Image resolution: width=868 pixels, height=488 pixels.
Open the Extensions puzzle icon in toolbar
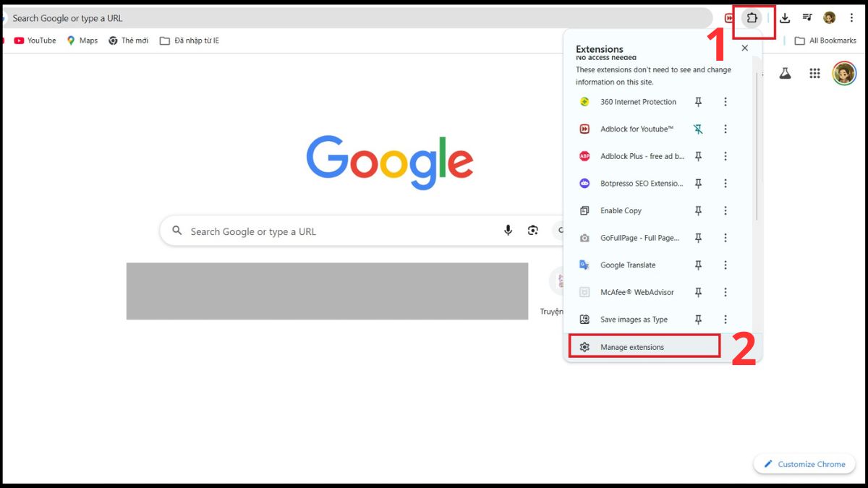(x=752, y=18)
